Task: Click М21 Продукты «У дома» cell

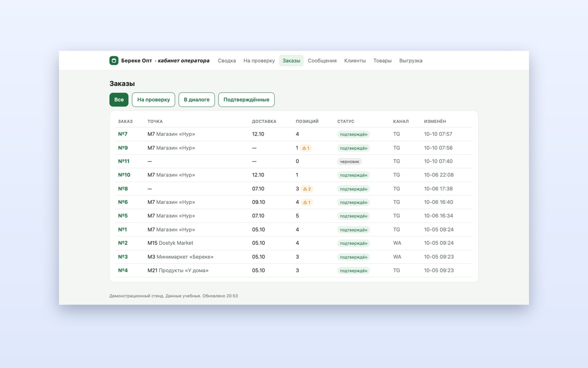Action: point(178,270)
